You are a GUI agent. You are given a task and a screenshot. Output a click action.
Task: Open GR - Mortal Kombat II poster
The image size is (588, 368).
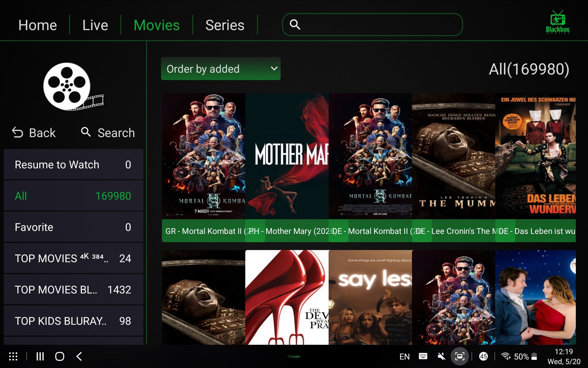coord(204,156)
